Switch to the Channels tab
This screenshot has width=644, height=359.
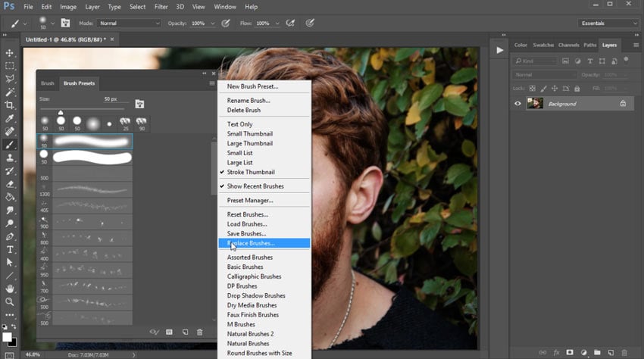pos(568,45)
